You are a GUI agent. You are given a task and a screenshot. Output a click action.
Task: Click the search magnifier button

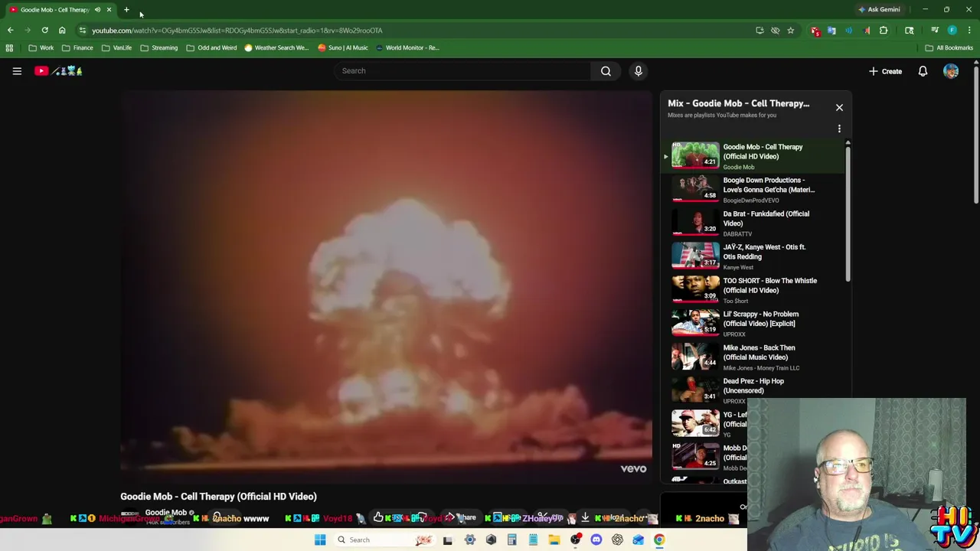(x=606, y=71)
